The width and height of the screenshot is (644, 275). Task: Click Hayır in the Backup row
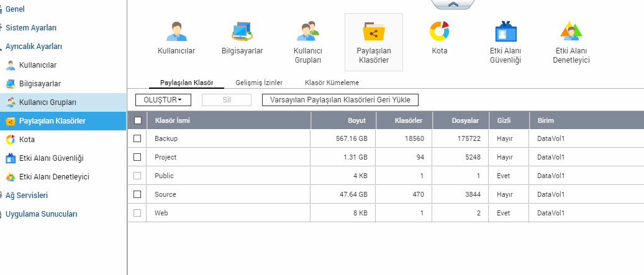click(505, 138)
